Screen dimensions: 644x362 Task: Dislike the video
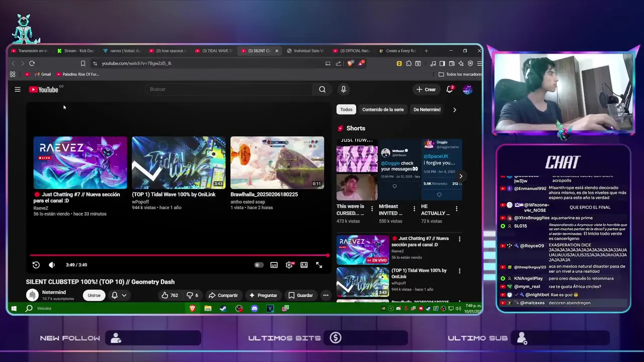(x=193, y=296)
